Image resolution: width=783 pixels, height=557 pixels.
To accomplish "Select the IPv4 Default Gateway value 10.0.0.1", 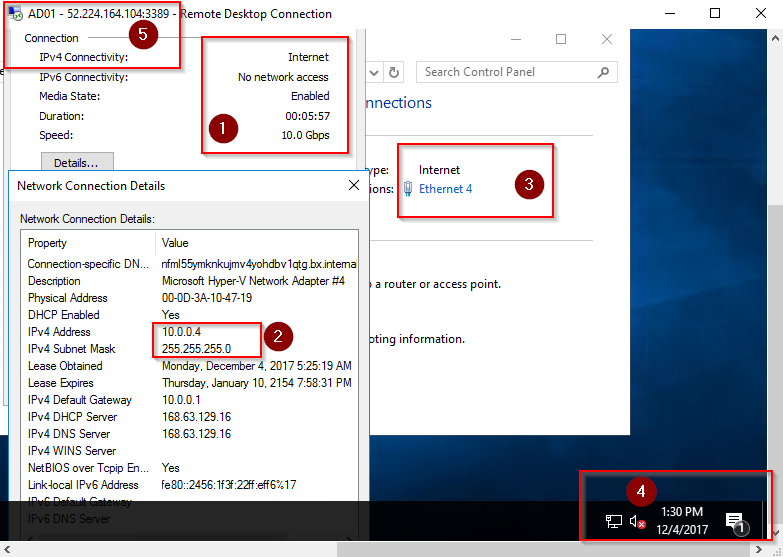I will [181, 400].
